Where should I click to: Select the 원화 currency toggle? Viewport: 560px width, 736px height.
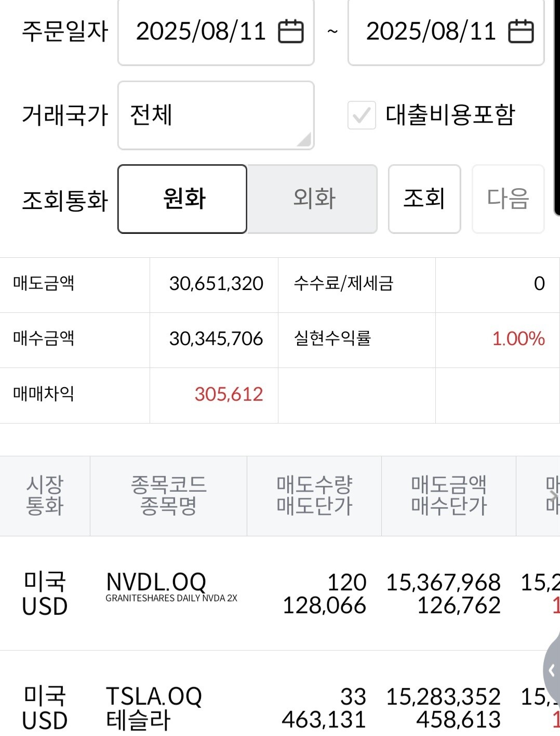tap(182, 199)
